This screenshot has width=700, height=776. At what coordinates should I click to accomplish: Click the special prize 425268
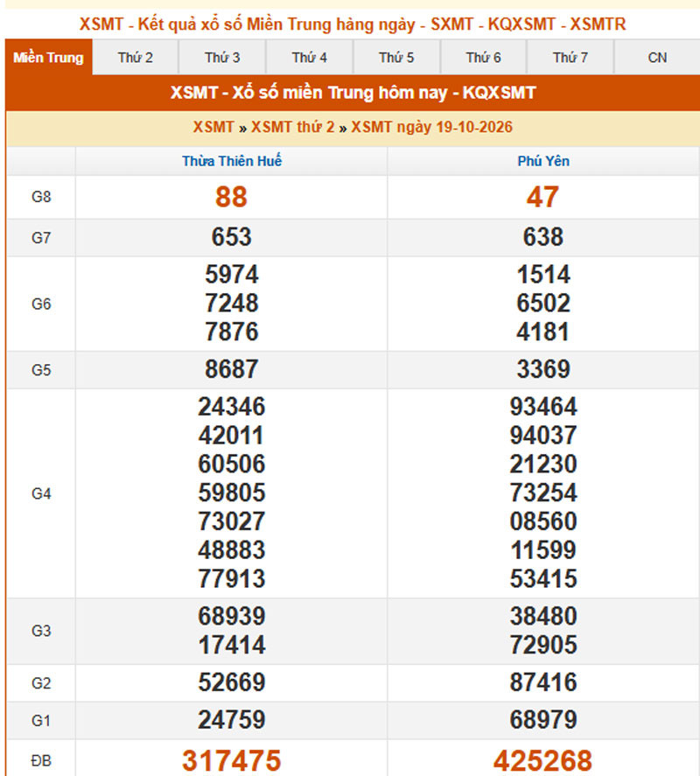pos(543,760)
